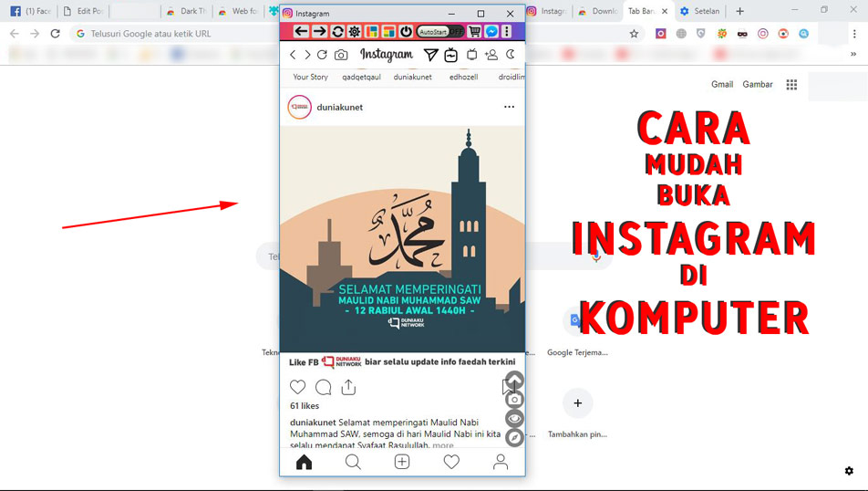Screen dimensions: 868x491
Task: Open the IGTV icon with squiggle
Action: tap(451, 55)
